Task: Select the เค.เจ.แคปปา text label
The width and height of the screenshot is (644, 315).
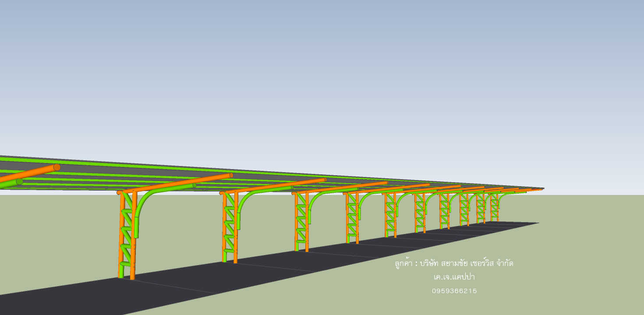Action: 454,277
